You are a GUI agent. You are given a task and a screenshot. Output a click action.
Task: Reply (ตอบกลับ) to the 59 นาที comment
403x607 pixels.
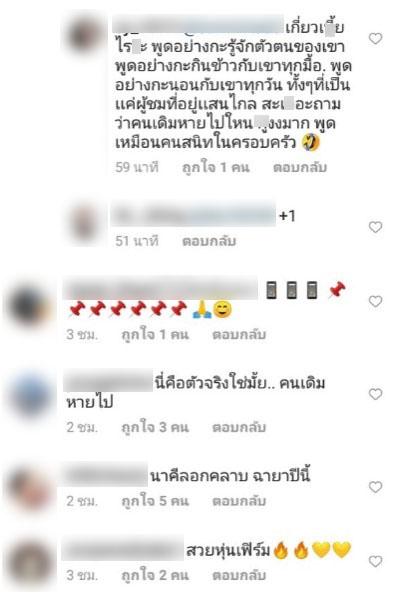click(300, 167)
